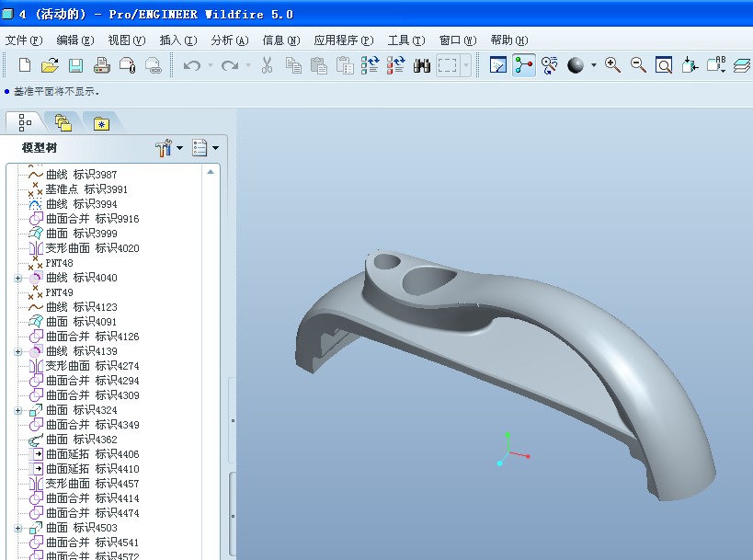Open the 信息(N) menu
753x560 pixels.
281,40
